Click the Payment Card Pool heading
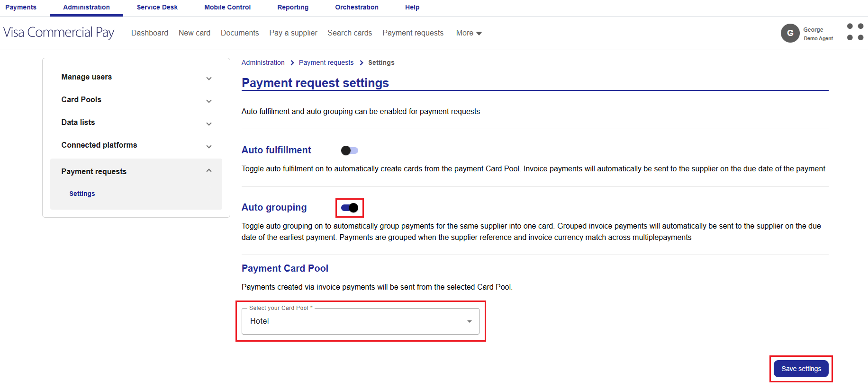This screenshot has height=389, width=868. [x=285, y=268]
